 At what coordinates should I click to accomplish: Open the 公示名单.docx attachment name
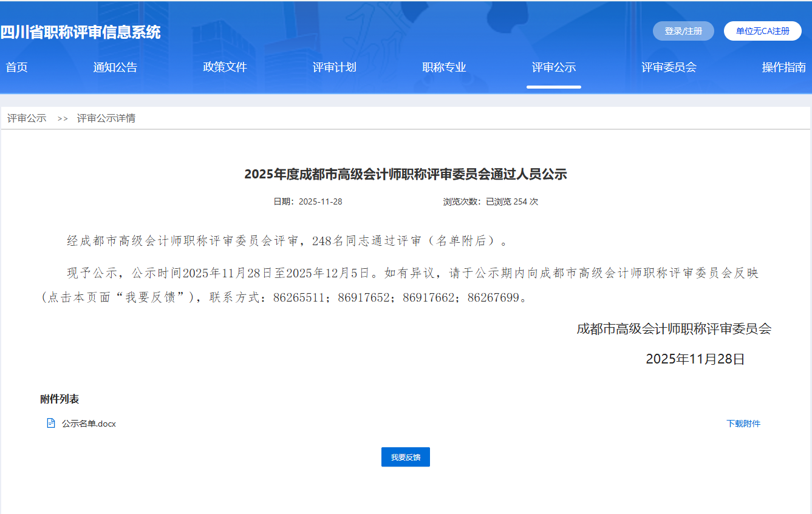(89, 424)
